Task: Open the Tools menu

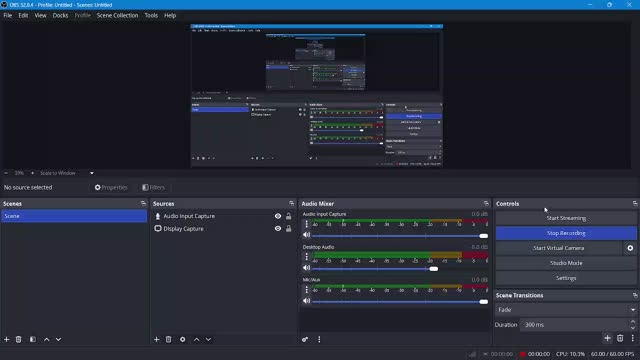Action: (x=151, y=16)
